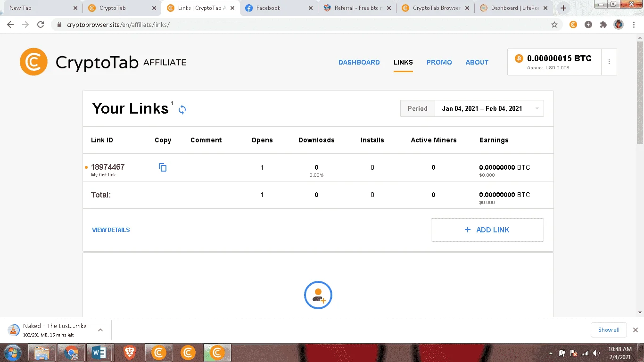This screenshot has width=644, height=362.
Task: Open the PROMO section
Action: (x=439, y=62)
